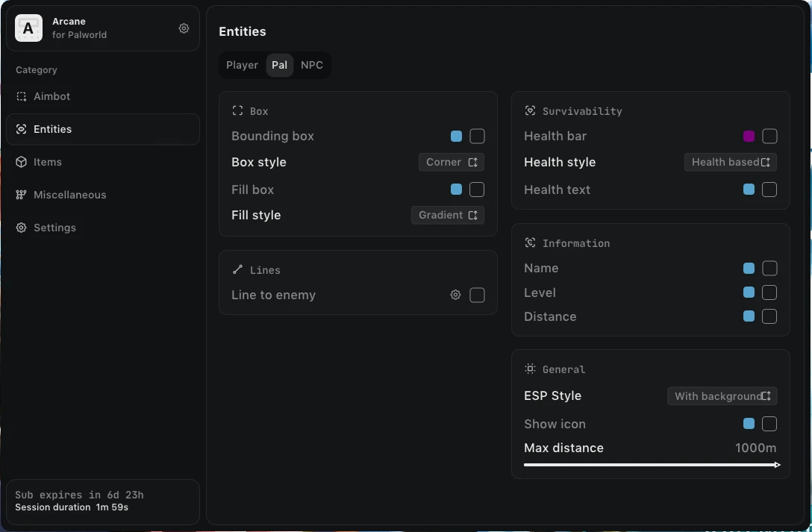The height and width of the screenshot is (532, 812).
Task: Select the Pal tab
Action: (280, 65)
